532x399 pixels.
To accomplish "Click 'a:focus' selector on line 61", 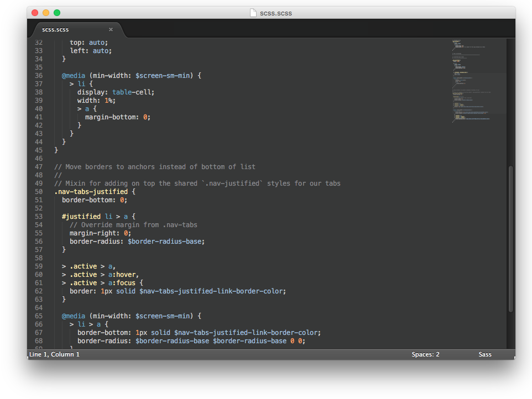I will click(122, 283).
